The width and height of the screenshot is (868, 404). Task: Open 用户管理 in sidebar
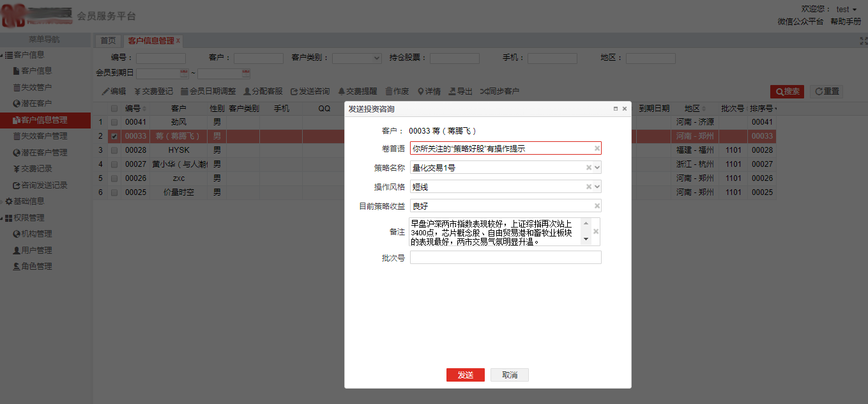click(x=33, y=251)
